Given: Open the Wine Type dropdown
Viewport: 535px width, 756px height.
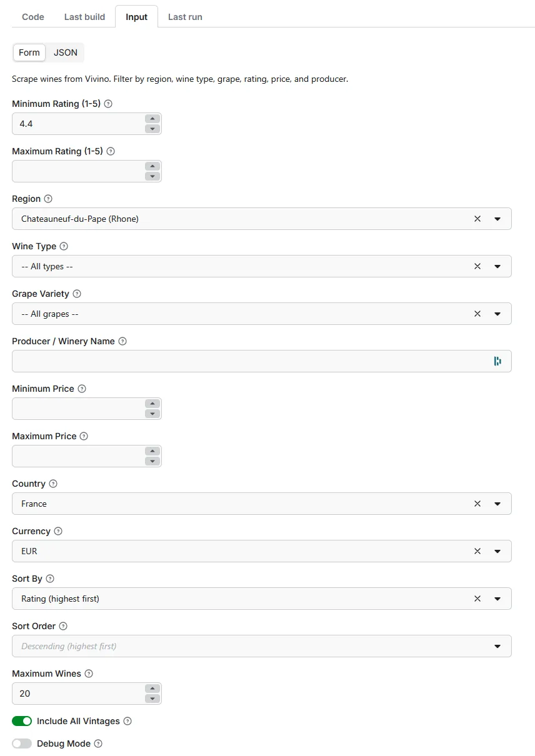Looking at the screenshot, I should [498, 266].
